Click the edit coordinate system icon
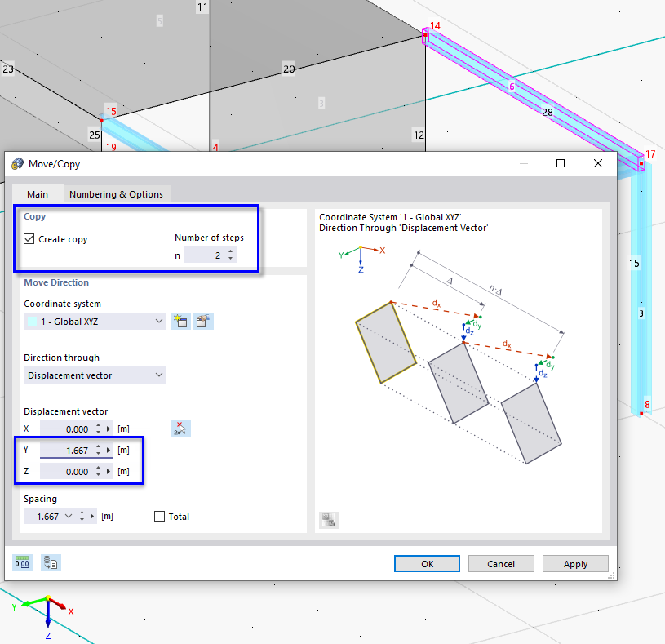Viewport: 665px width, 644px height. point(203,321)
